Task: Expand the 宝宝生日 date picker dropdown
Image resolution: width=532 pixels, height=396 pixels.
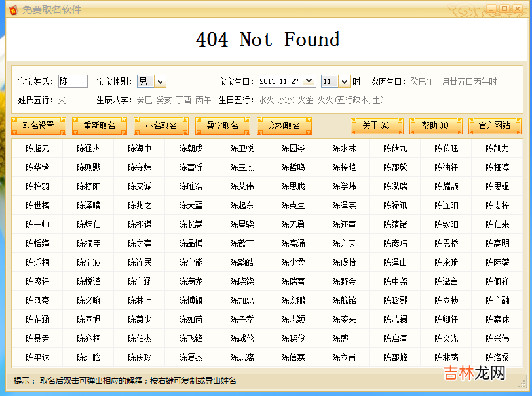Action: (309, 81)
